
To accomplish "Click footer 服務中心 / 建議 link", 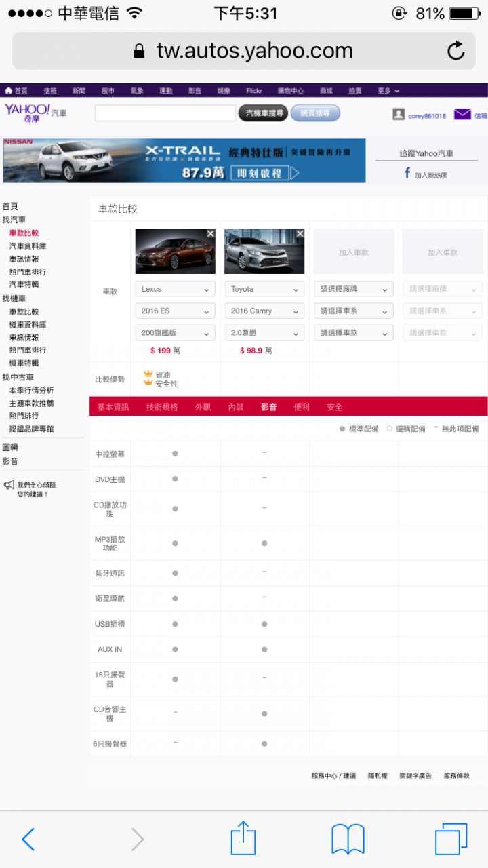I will click(333, 776).
